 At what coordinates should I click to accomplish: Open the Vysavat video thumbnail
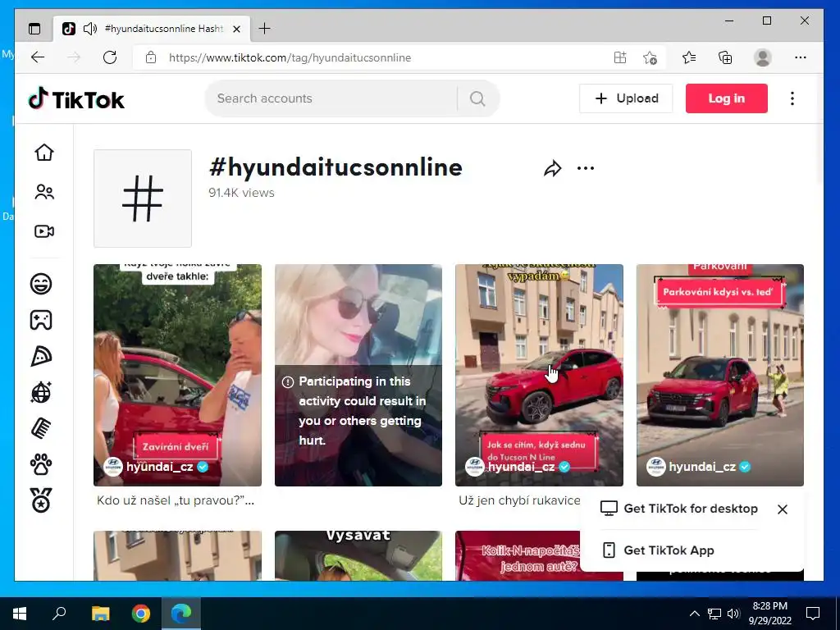tap(358, 555)
